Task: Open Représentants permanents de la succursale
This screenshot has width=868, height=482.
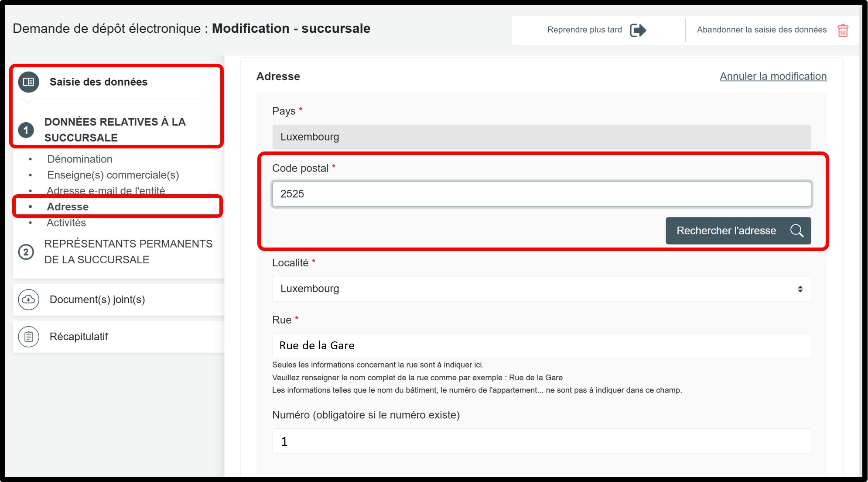Action: [x=128, y=251]
